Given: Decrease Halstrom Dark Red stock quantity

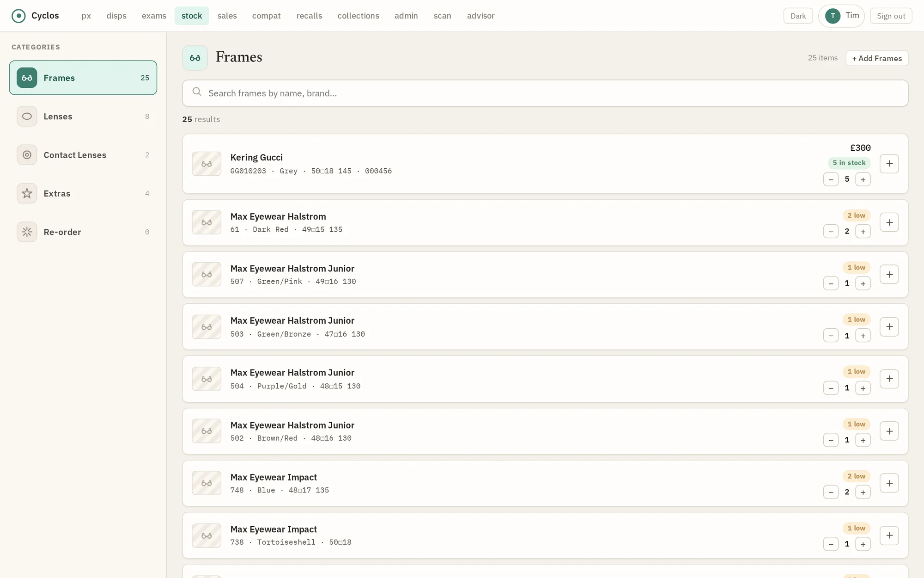Looking at the screenshot, I should pos(831,231).
